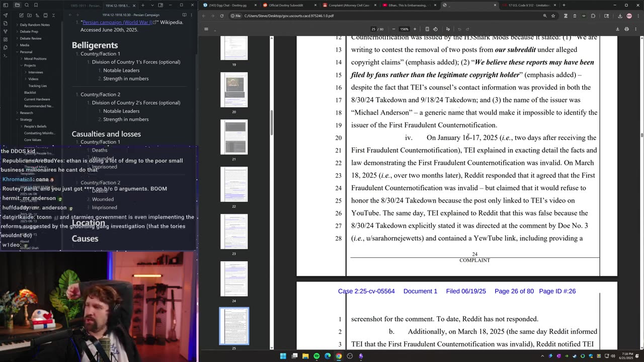Open the bookmarks panel in Obsidian
644x362 pixels.
pyautogui.click(x=36, y=5)
